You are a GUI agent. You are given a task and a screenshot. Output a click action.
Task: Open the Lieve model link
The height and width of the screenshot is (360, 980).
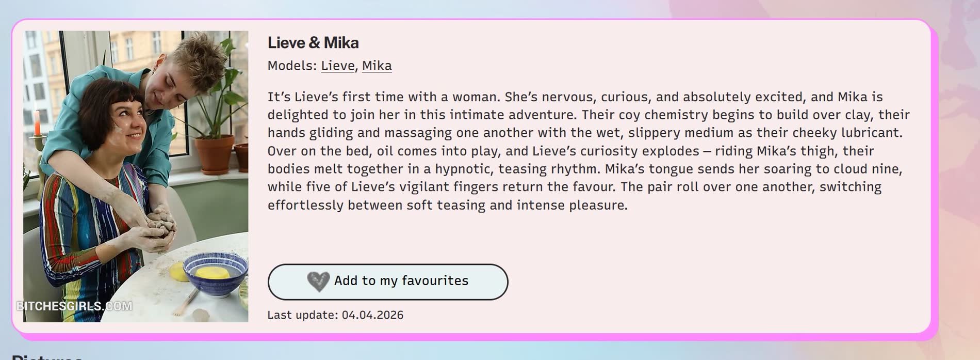tap(338, 66)
